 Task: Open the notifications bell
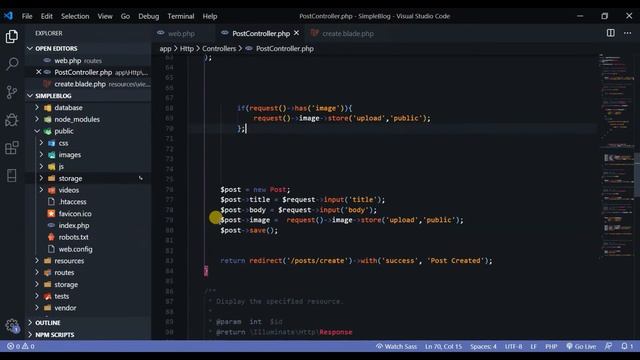627,346
